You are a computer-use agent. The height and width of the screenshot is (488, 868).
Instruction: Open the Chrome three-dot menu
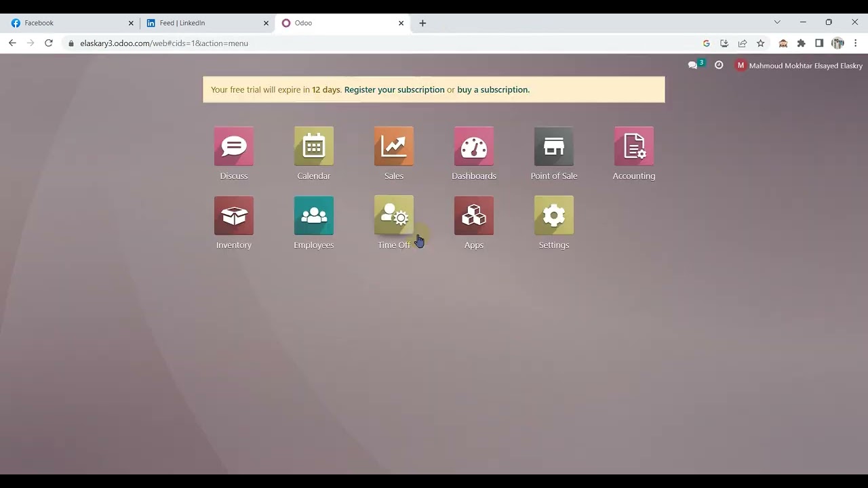[x=856, y=43]
